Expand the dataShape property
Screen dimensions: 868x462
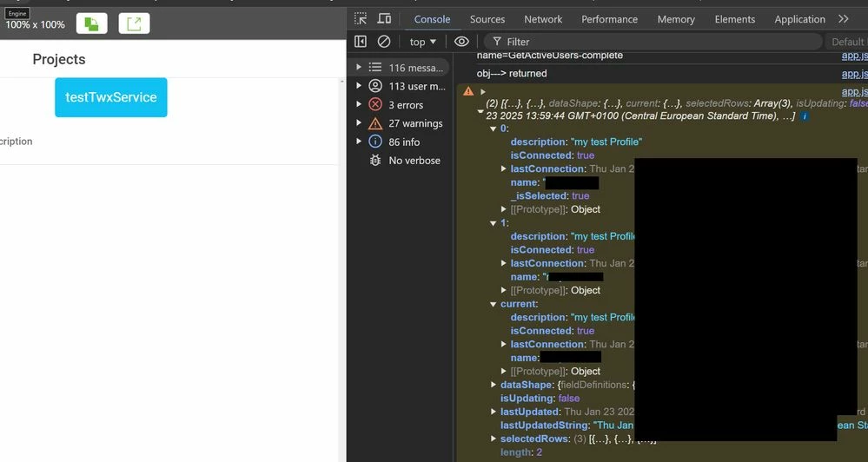pyautogui.click(x=494, y=385)
